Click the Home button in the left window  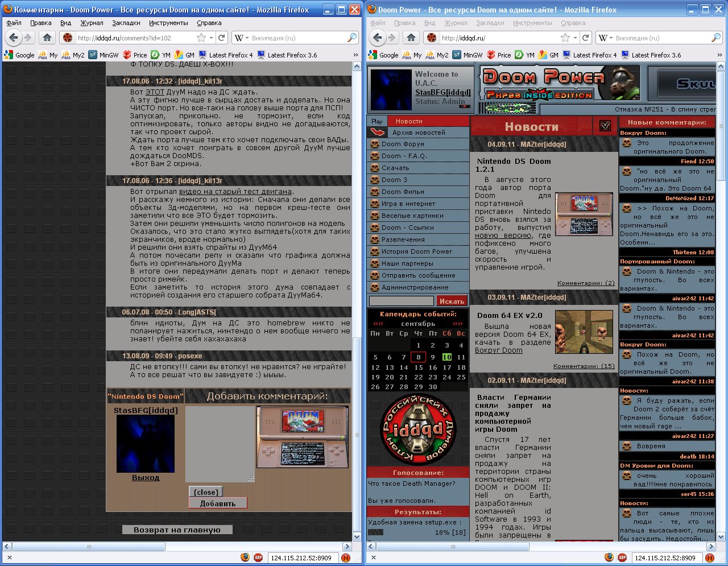tap(47, 38)
